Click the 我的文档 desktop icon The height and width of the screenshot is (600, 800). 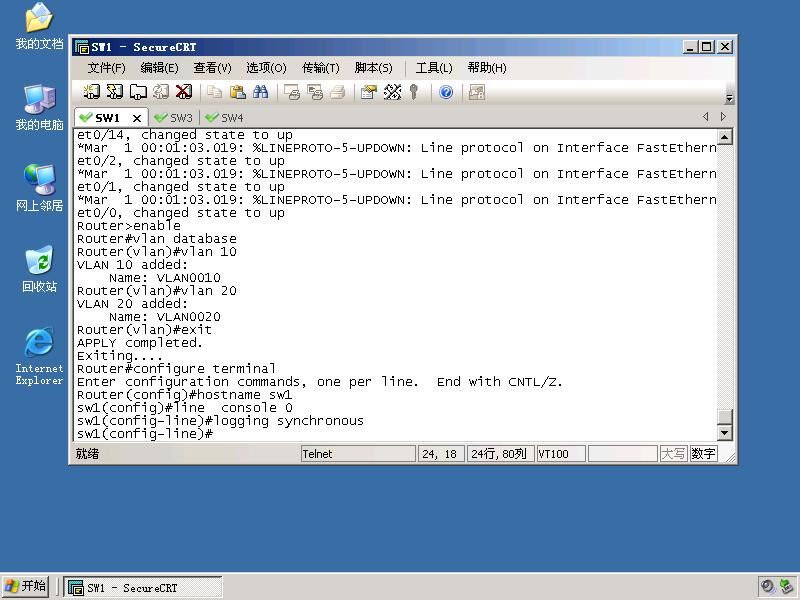coord(39,27)
